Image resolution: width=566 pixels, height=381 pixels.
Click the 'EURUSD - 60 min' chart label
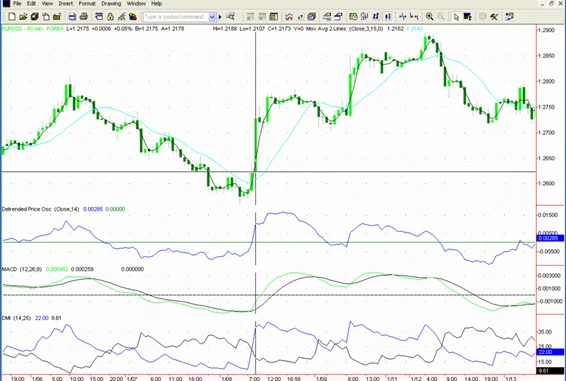pyautogui.click(x=21, y=29)
